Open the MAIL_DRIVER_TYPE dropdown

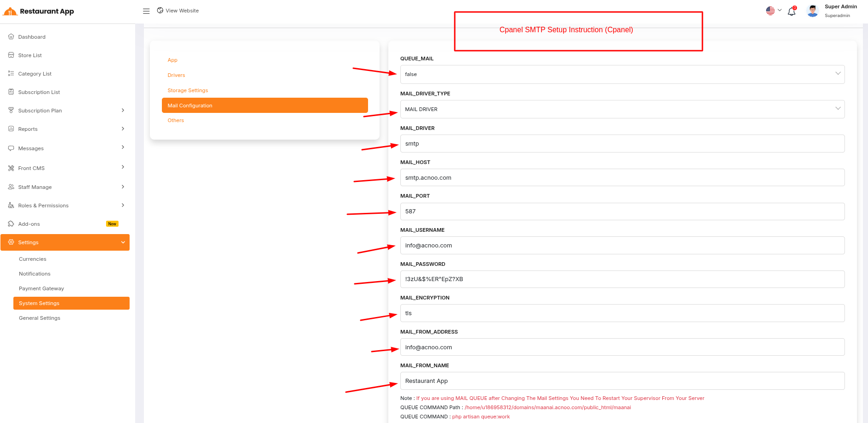point(622,109)
